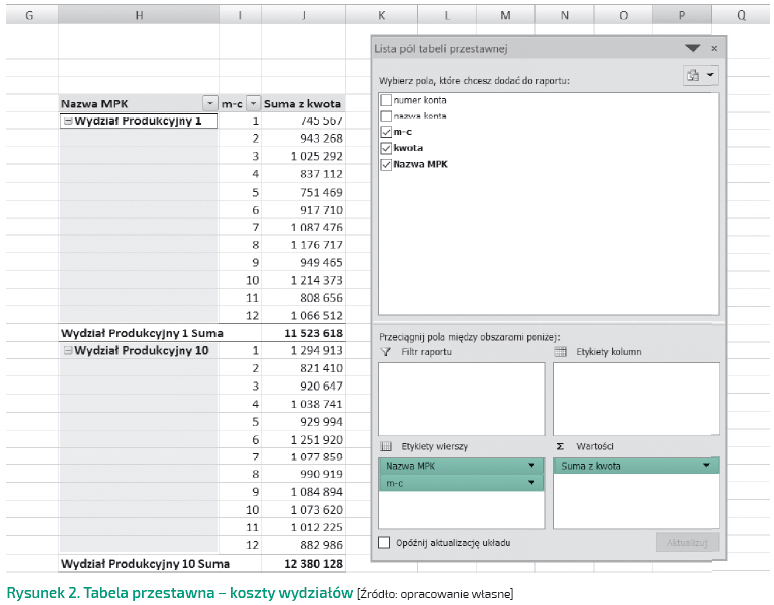Select the value cell 1 251 920
Viewport: 774px width, 605px height.
(303, 440)
